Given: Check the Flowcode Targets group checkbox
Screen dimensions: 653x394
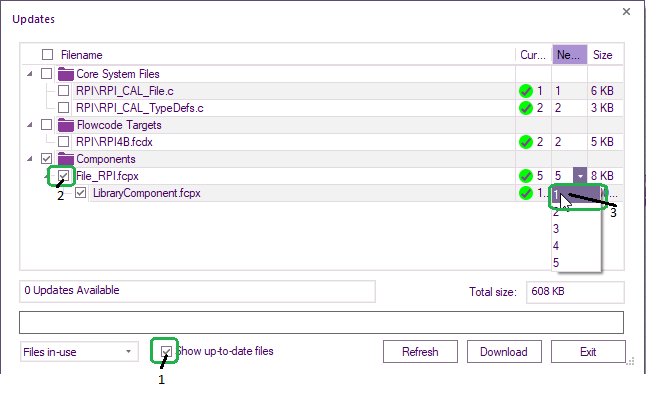Looking at the screenshot, I should [46, 125].
